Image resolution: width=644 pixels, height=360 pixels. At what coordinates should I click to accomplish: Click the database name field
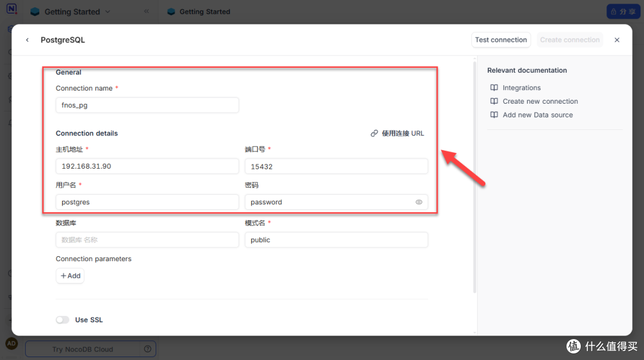pyautogui.click(x=147, y=240)
